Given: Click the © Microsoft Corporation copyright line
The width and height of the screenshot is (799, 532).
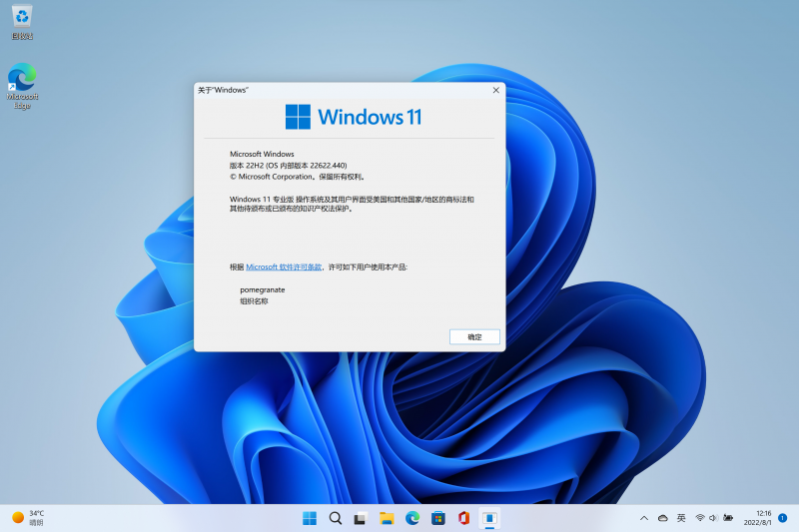Looking at the screenshot, I should [298, 177].
